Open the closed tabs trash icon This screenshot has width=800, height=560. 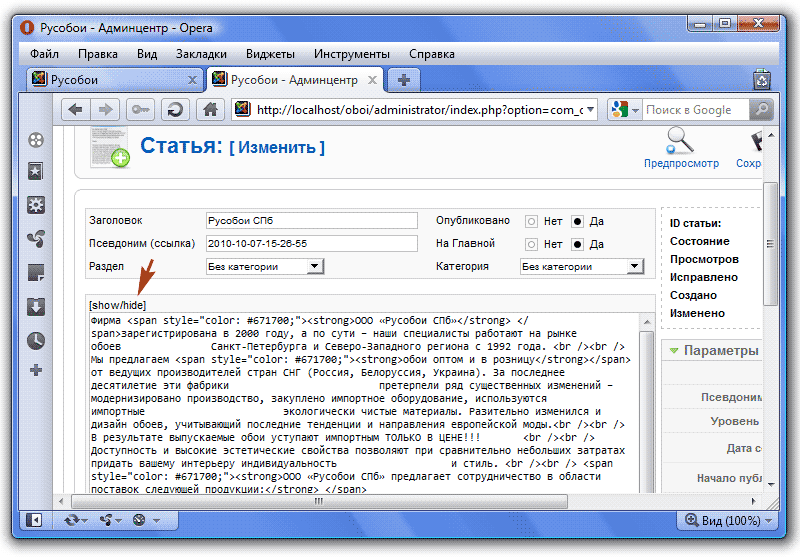click(x=761, y=80)
